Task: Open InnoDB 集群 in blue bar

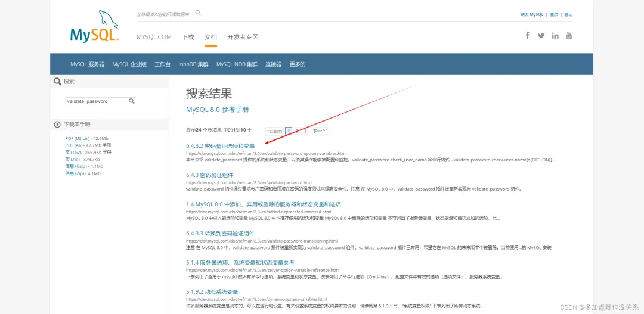Action: coord(193,64)
